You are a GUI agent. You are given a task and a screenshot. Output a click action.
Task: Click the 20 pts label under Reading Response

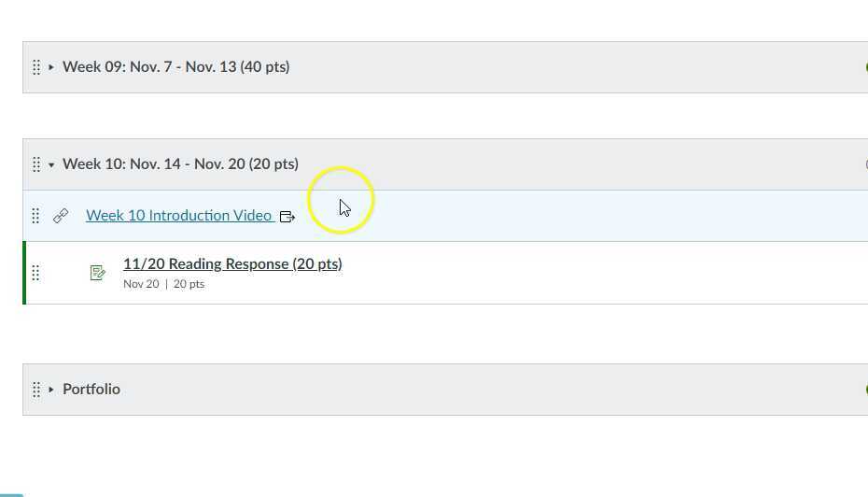click(189, 284)
